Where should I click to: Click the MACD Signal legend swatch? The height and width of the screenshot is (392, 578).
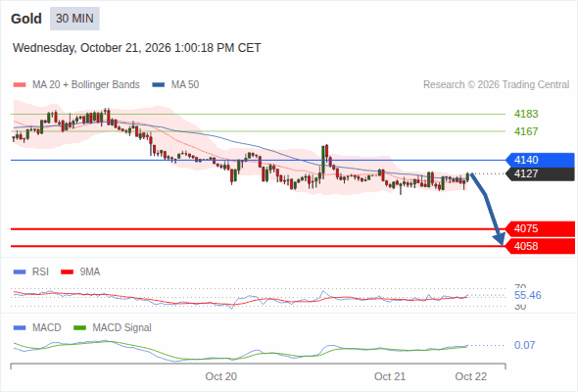79,328
